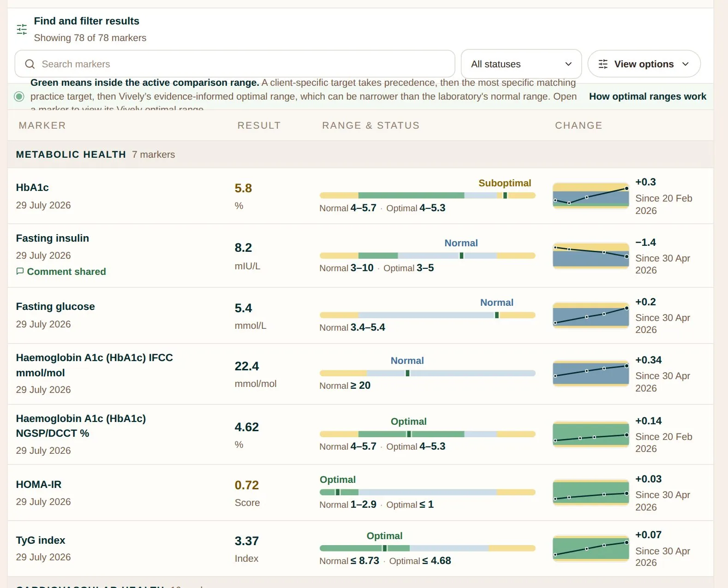Open Haemoglobin A1c IFCC mmol/mol marker
728x588 pixels.
(x=95, y=365)
